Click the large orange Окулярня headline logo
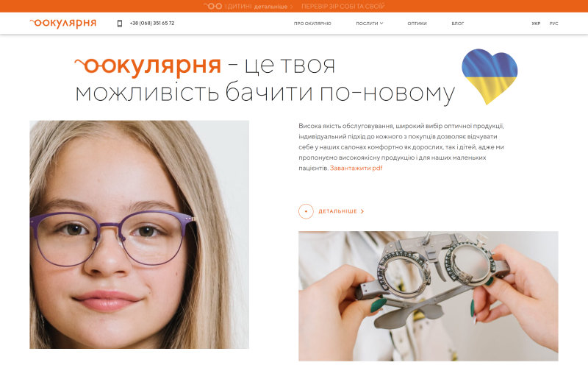Image resolution: width=588 pixels, height=368 pixels. (x=148, y=66)
